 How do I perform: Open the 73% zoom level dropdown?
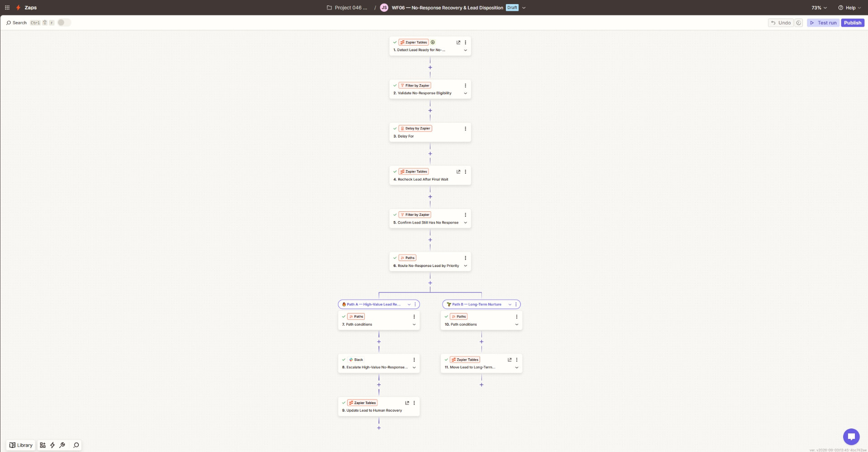click(819, 8)
